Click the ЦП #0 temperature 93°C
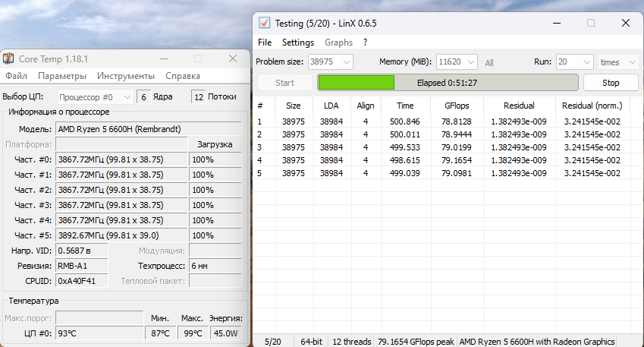The height and width of the screenshot is (347, 644). tap(99, 333)
